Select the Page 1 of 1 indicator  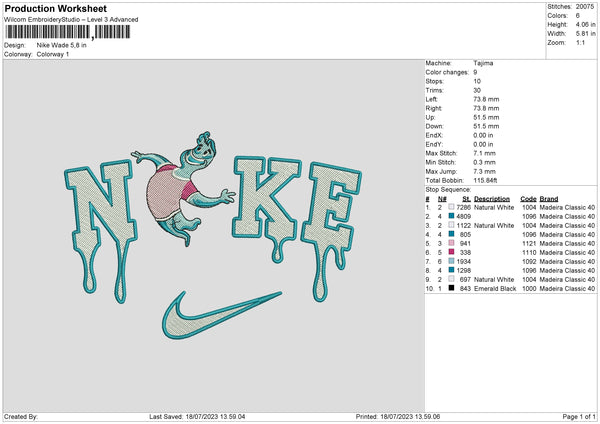(579, 416)
